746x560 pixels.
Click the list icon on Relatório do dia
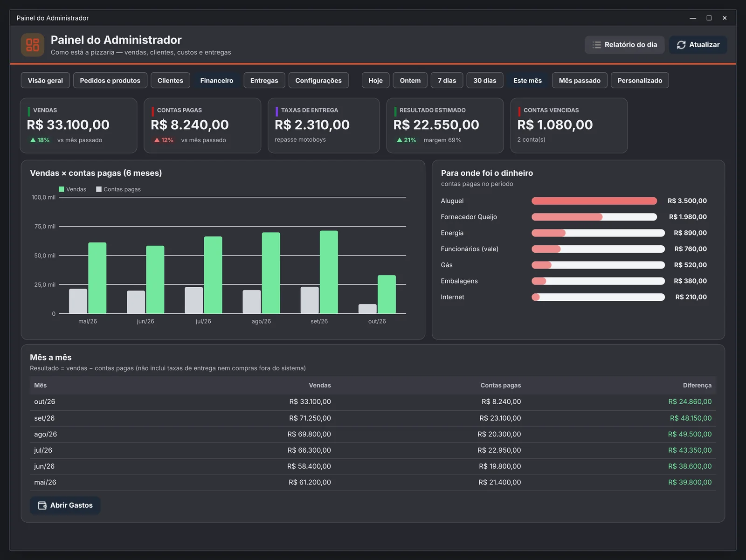coord(597,45)
